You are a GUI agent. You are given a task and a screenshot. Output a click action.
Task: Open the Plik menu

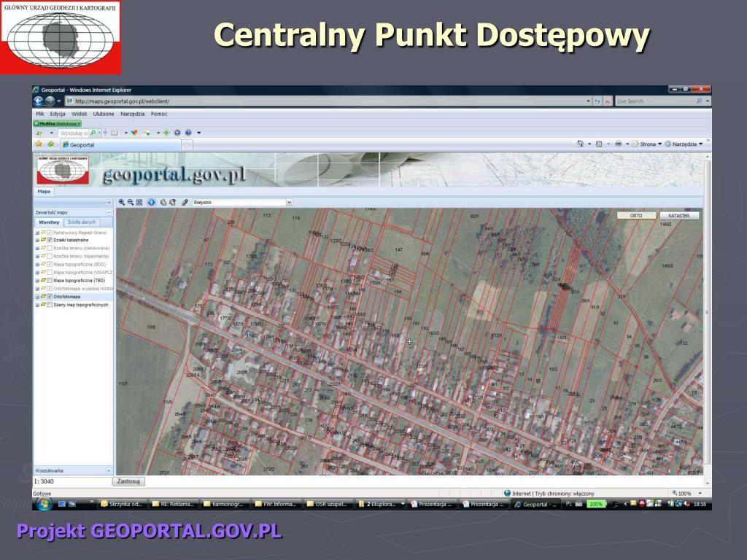[x=40, y=114]
